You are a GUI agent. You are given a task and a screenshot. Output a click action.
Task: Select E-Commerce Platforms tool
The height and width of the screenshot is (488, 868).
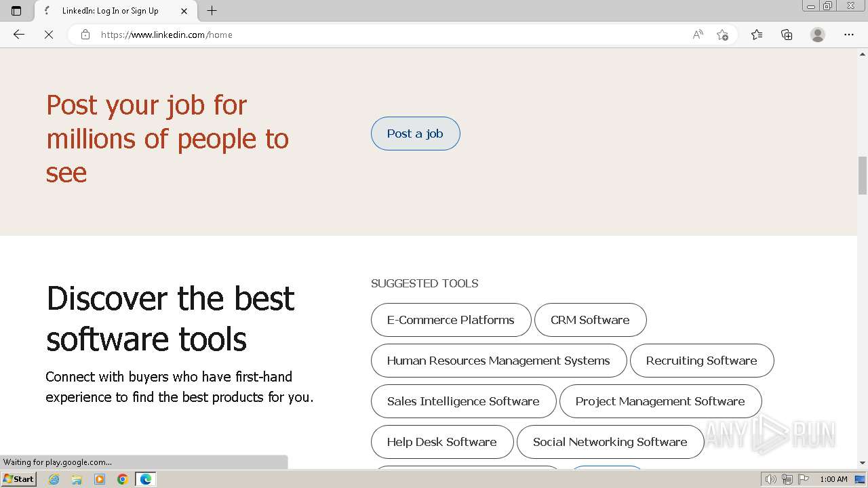click(x=451, y=320)
